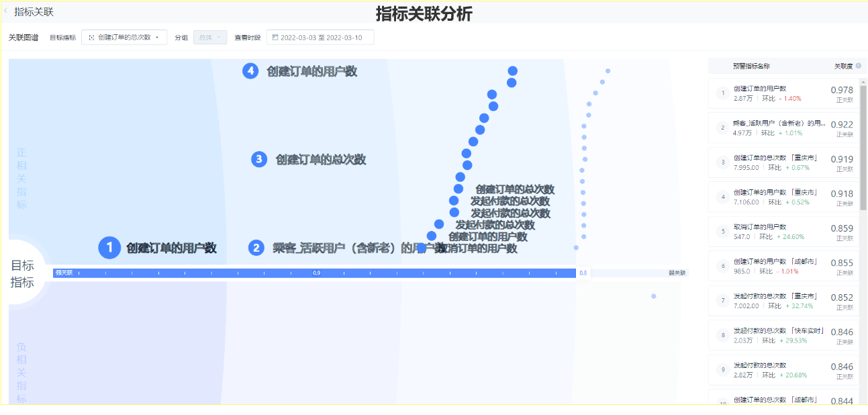Select the 关联图谱 tab
Screen dimensions: 868x415
(23, 38)
